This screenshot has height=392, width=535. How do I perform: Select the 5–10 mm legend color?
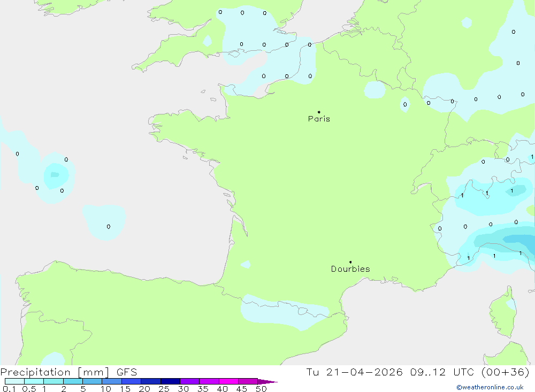pos(92,381)
